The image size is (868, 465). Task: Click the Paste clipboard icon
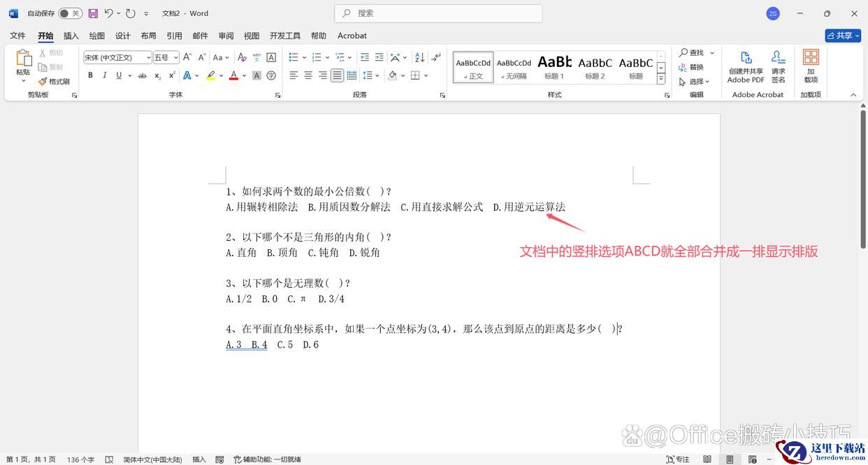click(x=23, y=59)
